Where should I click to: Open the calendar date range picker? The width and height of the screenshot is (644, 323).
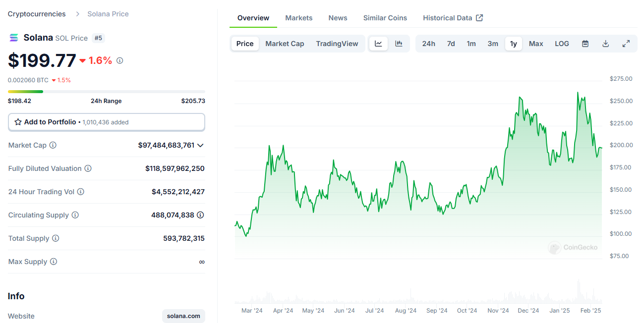[585, 44]
